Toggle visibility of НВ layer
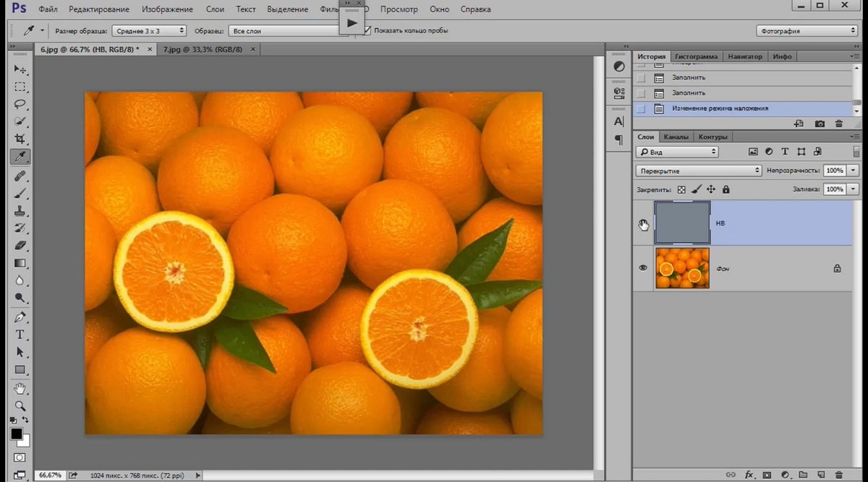This screenshot has height=482, width=868. (643, 225)
